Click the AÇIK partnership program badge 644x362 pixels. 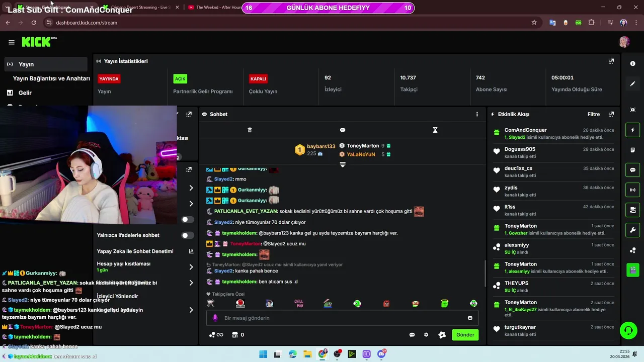pos(180,79)
